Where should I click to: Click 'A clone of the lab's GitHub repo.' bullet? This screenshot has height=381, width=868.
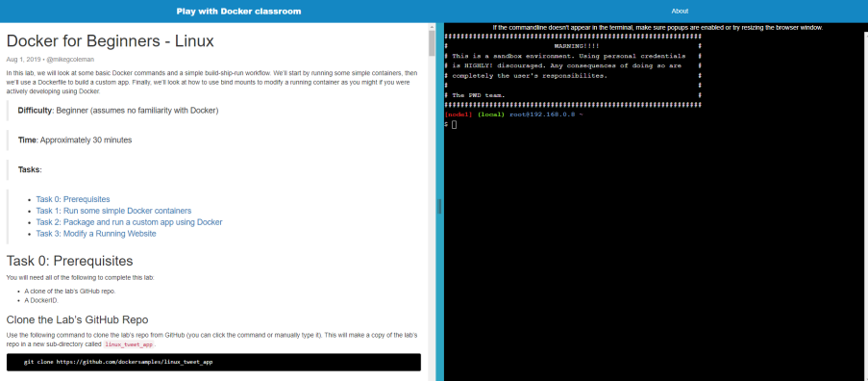click(70, 291)
